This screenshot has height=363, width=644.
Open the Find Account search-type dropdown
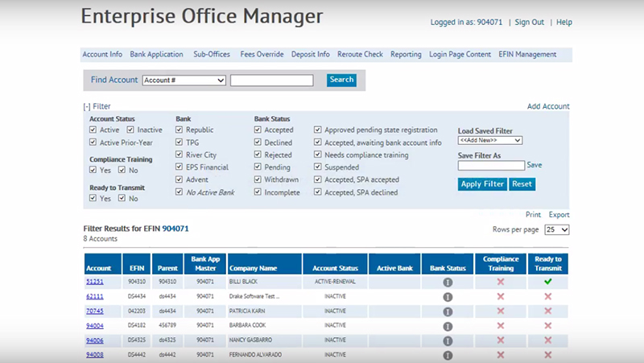tap(184, 80)
